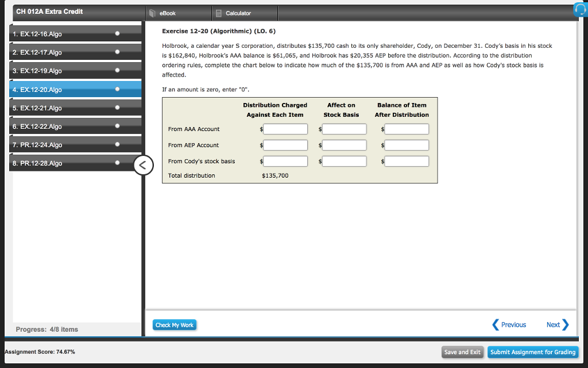
Task: Click the Check My Work button
Action: click(x=174, y=324)
